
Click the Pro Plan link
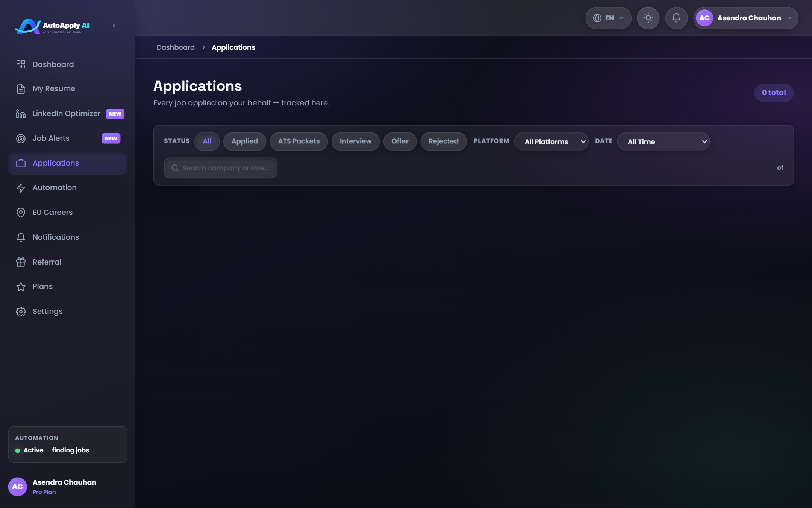click(x=44, y=492)
